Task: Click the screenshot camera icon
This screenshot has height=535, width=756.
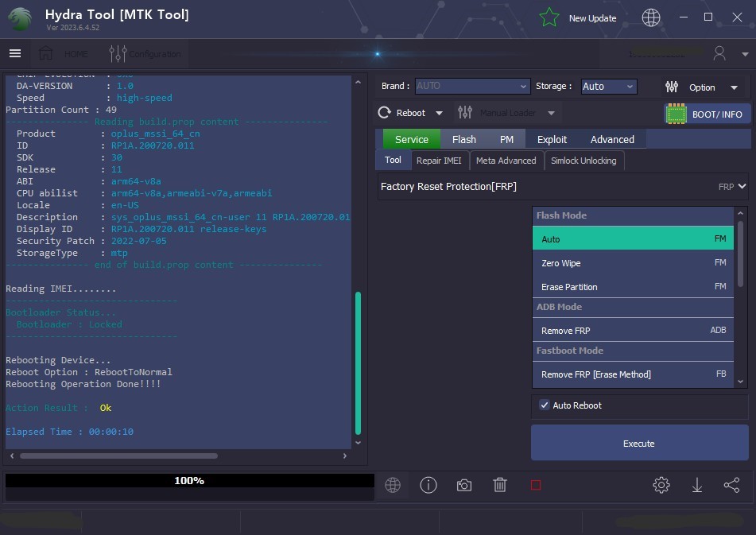Action: pos(463,485)
